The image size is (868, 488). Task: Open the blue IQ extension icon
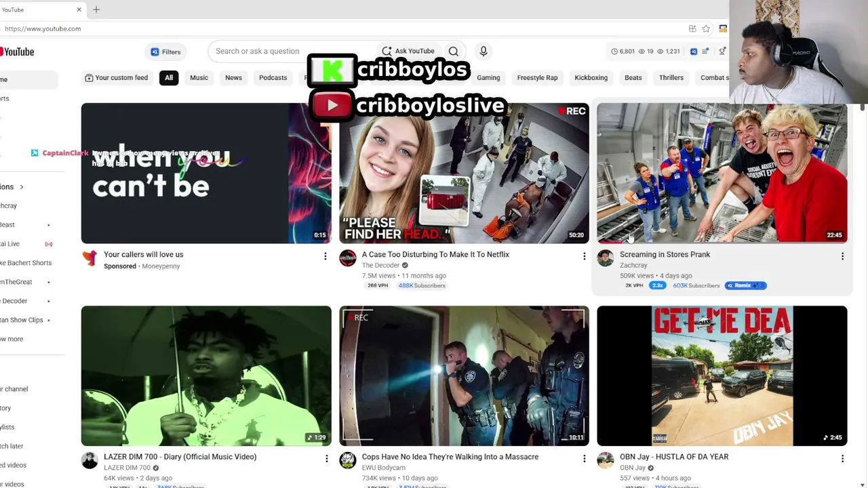click(x=694, y=52)
